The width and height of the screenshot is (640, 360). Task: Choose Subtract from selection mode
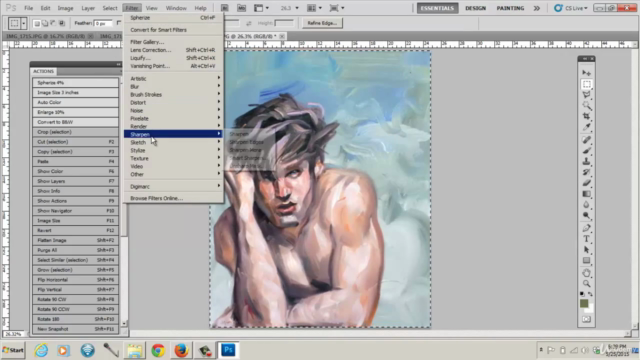[53, 23]
